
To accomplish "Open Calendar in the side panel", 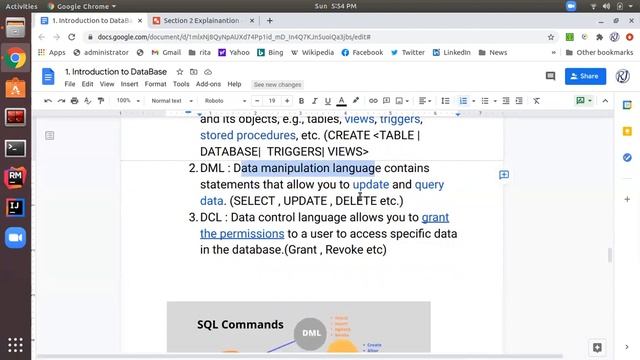I will coord(627,105).
